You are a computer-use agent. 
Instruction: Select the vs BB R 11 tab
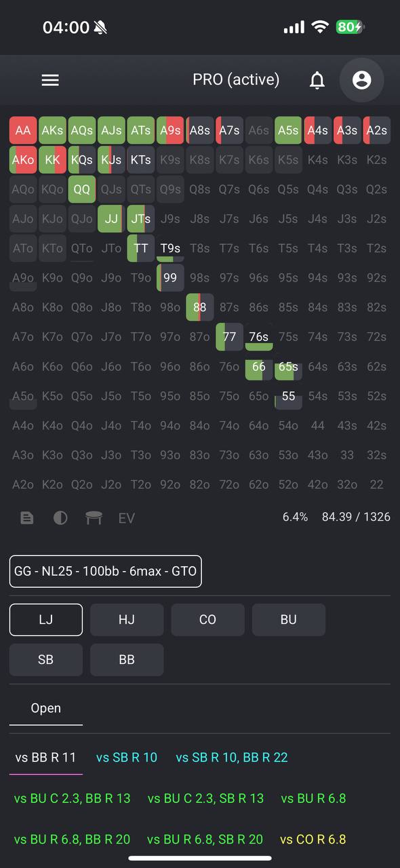point(46,757)
